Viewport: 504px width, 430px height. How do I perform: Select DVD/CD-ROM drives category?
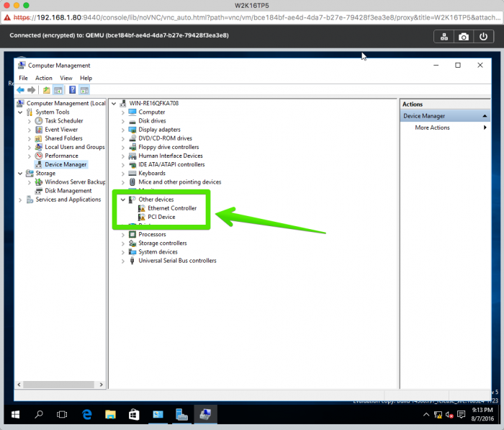coord(165,138)
